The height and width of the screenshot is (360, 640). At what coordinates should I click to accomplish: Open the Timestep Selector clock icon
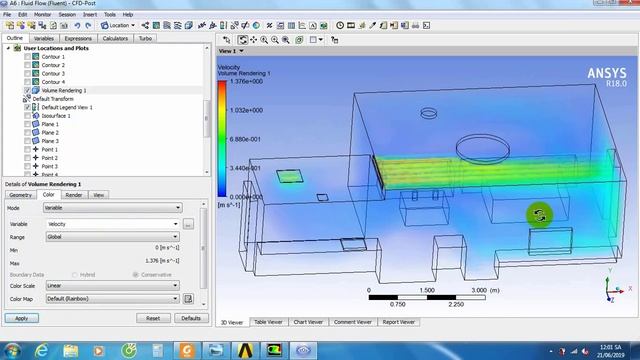click(340, 25)
